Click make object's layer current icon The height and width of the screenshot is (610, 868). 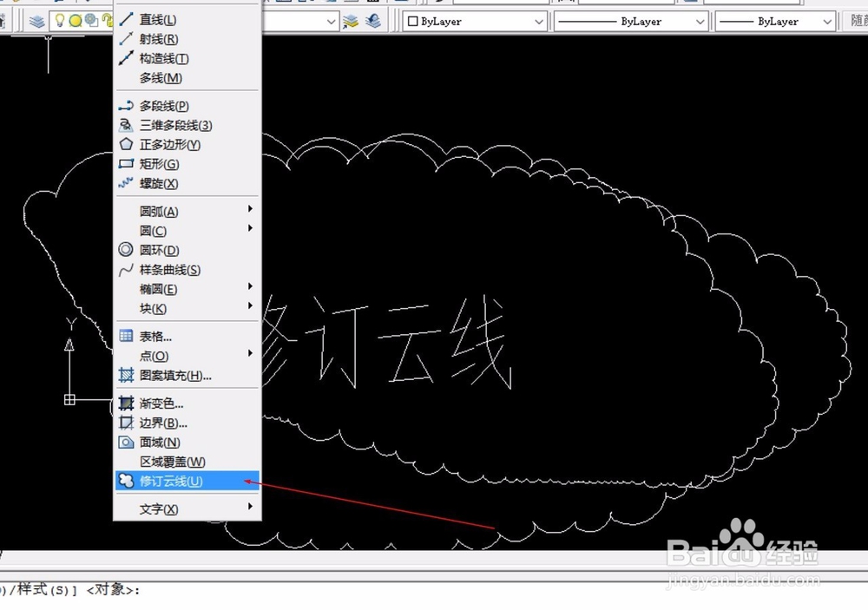click(x=351, y=22)
